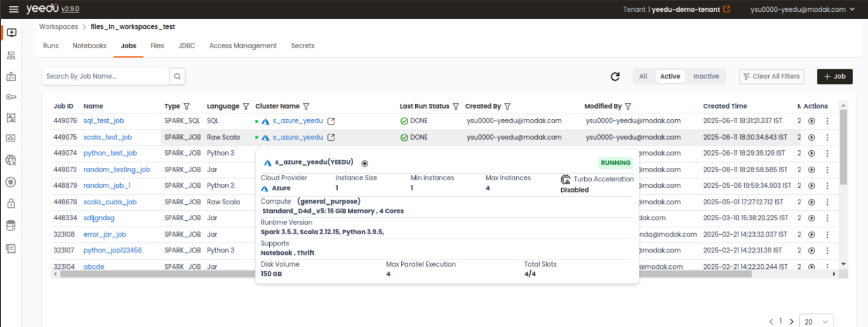Click the search magnifier icon button
Viewport: 868px width, 327px height.
[x=177, y=76]
